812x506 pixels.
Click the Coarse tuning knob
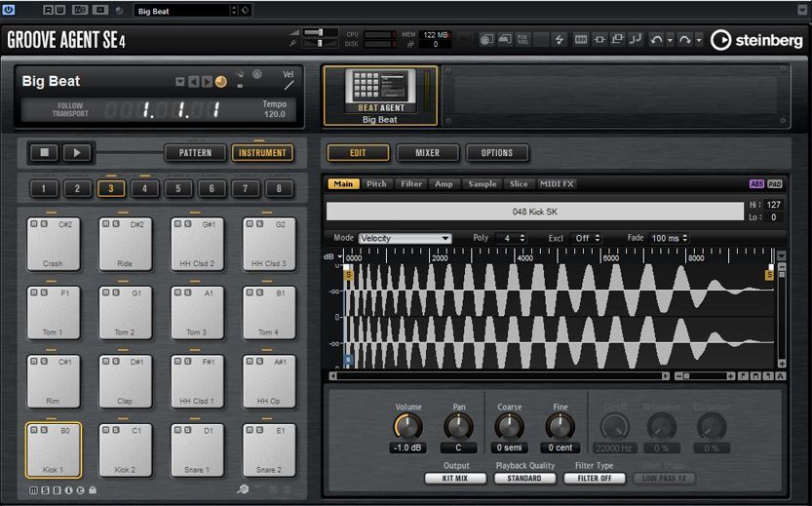(x=510, y=427)
